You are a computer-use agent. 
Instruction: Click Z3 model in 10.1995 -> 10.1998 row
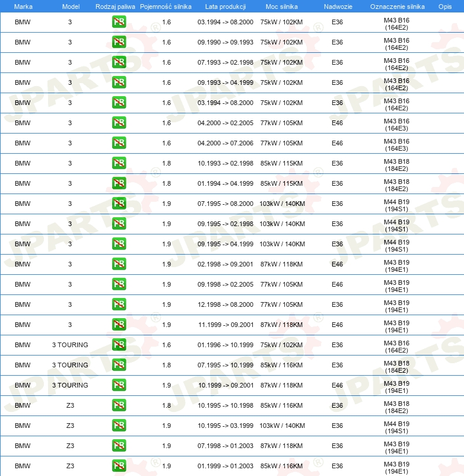tap(70, 405)
